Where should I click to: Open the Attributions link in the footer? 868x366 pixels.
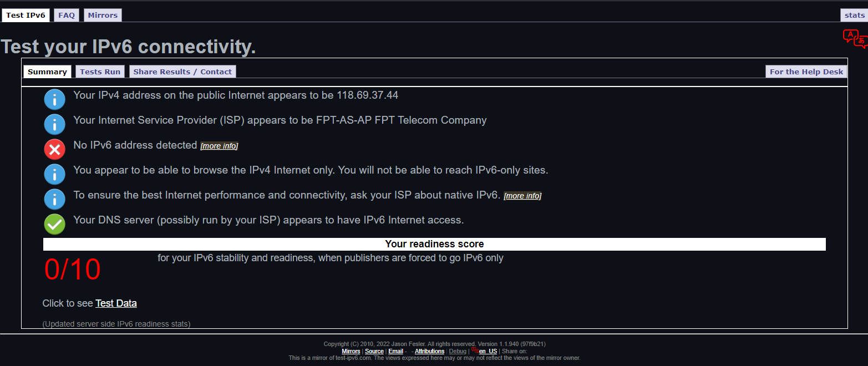pos(429,351)
